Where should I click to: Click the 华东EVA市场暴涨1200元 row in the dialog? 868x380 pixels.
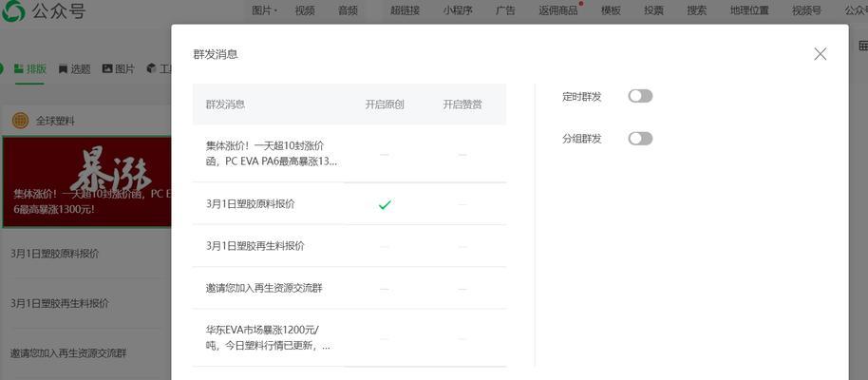[349, 338]
